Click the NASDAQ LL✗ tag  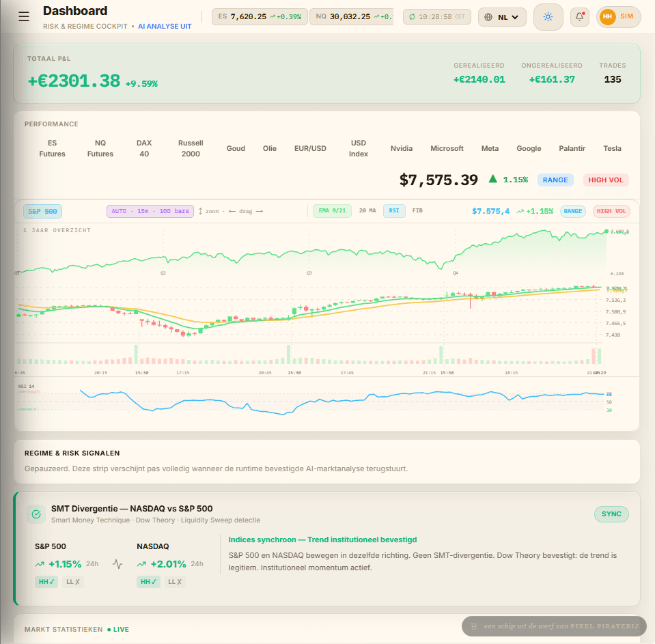point(175,582)
